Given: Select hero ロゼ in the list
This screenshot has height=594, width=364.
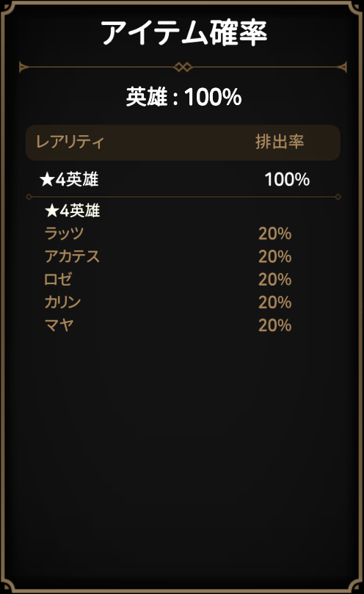Looking at the screenshot, I should point(57,279).
